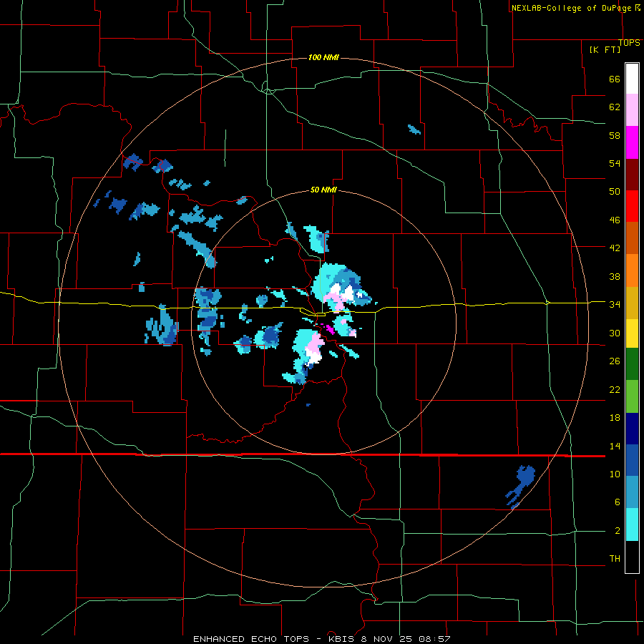Click the dark green 26 kft legend swatch

(x=632, y=364)
